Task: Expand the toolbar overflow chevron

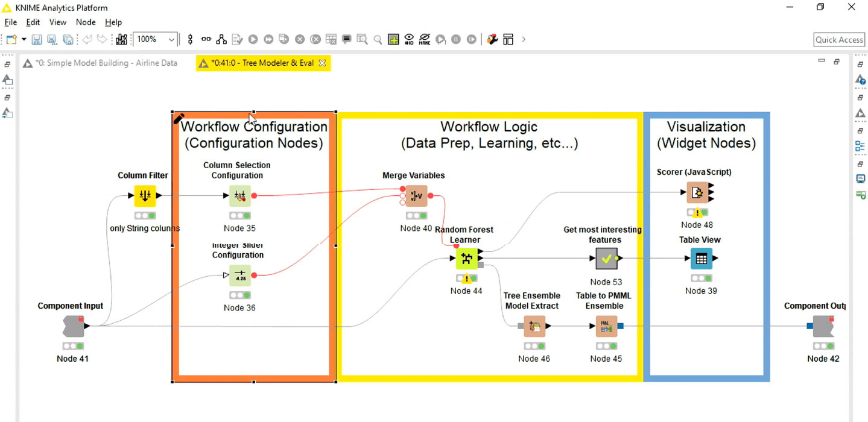Action: point(524,40)
